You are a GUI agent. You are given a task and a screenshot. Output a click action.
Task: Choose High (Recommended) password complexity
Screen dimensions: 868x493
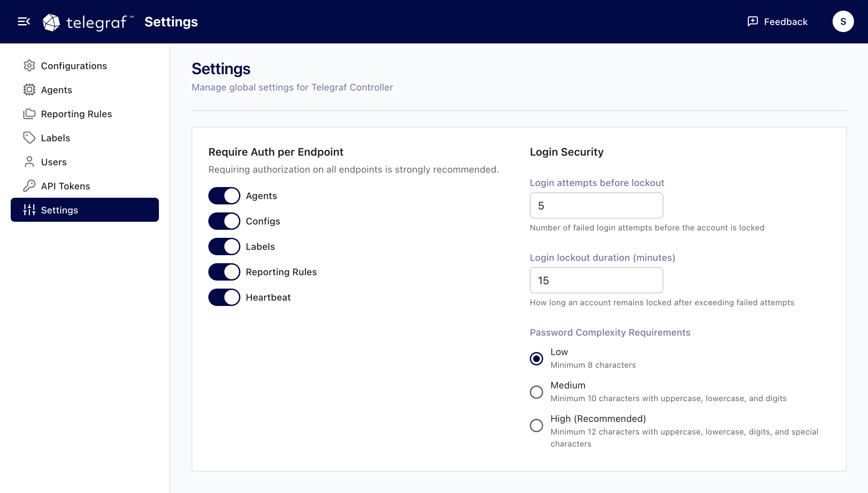coord(536,426)
